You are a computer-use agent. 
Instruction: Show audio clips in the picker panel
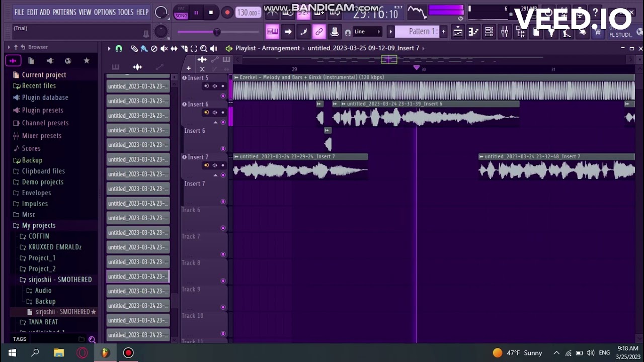(137, 67)
